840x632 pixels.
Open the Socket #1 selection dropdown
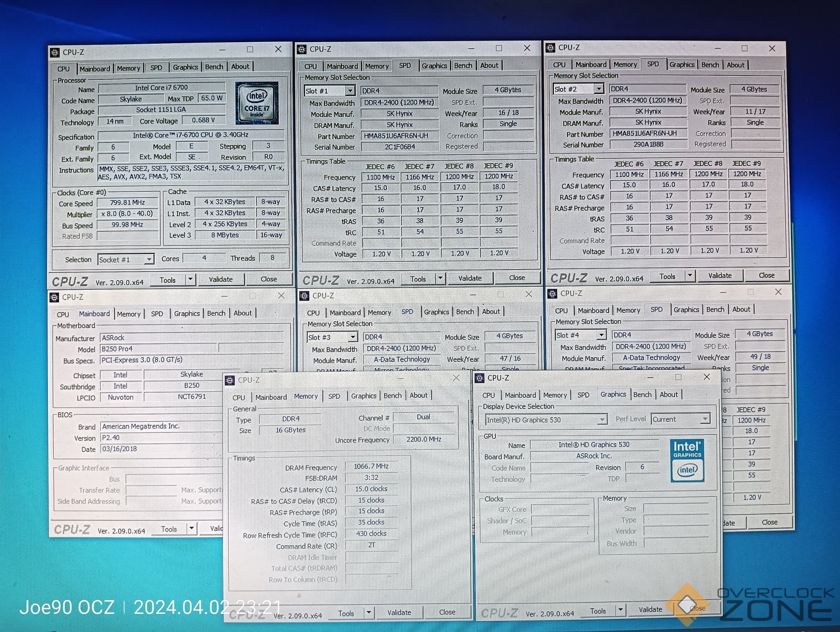pos(149,259)
